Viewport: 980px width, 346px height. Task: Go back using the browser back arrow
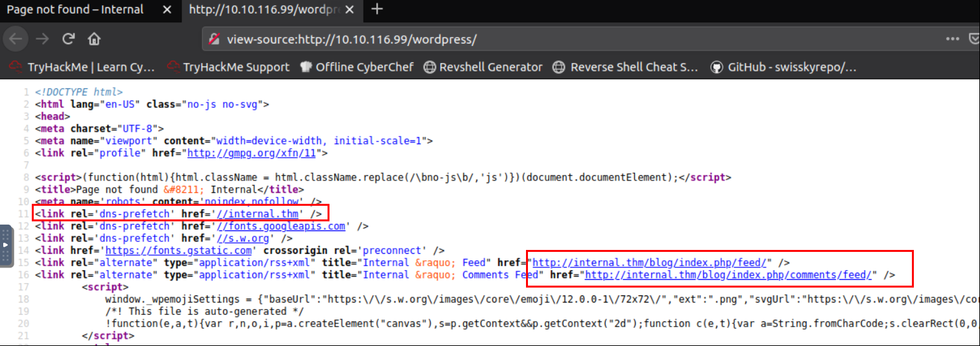[16, 39]
